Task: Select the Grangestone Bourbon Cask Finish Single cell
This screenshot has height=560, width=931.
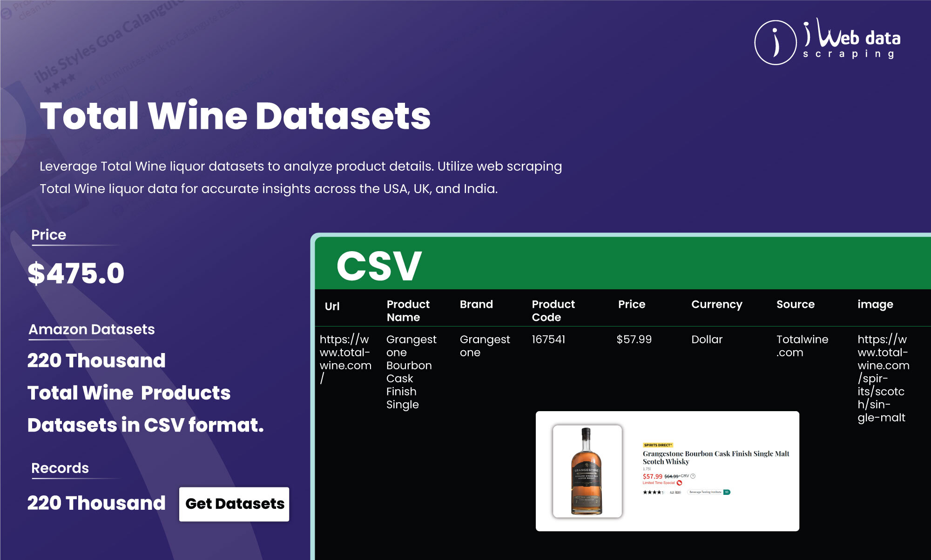Action: [411, 372]
